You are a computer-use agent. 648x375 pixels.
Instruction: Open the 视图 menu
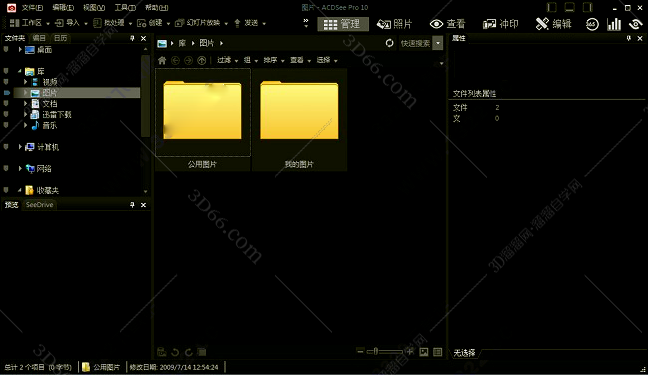[94, 7]
